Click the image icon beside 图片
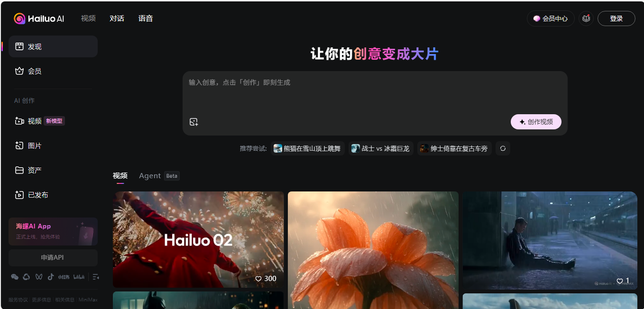The width and height of the screenshot is (644, 309). 19,145
